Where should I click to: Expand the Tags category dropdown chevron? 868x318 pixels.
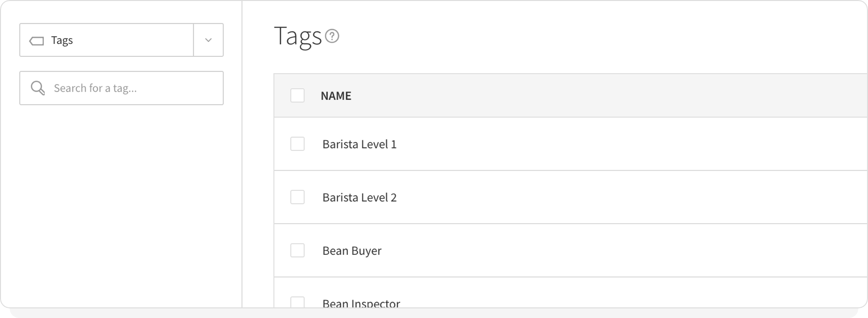click(208, 40)
